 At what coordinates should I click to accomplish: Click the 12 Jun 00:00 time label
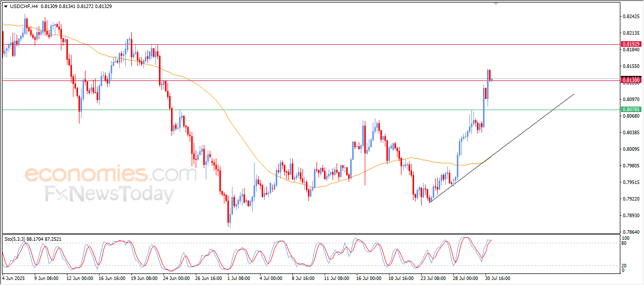[x=80, y=277]
